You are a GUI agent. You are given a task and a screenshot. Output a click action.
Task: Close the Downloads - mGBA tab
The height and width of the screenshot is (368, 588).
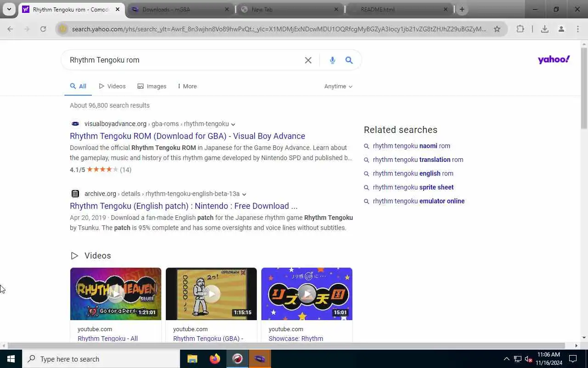coord(227,9)
